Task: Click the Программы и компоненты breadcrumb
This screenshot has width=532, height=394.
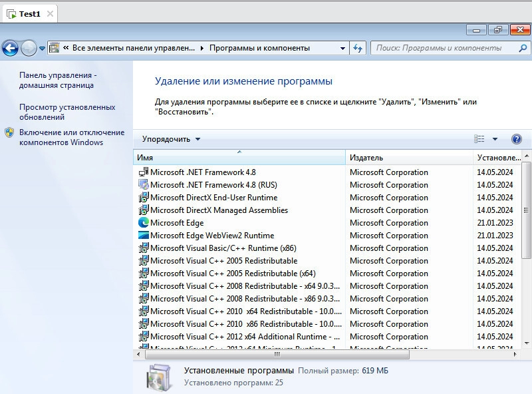Action: coord(259,48)
